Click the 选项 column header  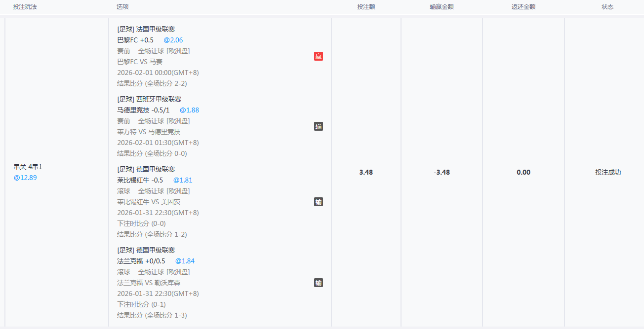coord(122,7)
